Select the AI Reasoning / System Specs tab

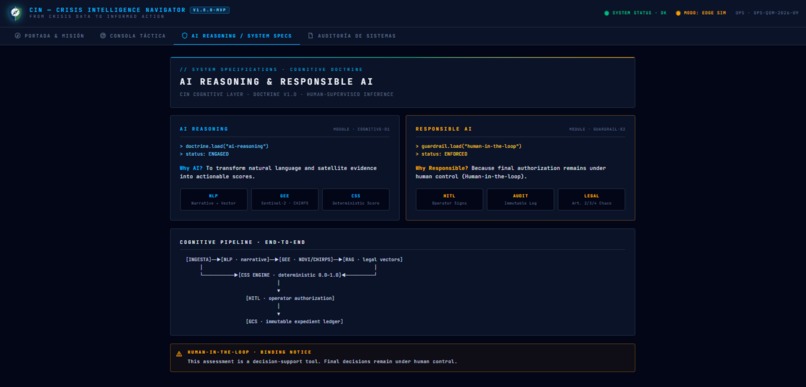click(x=237, y=36)
